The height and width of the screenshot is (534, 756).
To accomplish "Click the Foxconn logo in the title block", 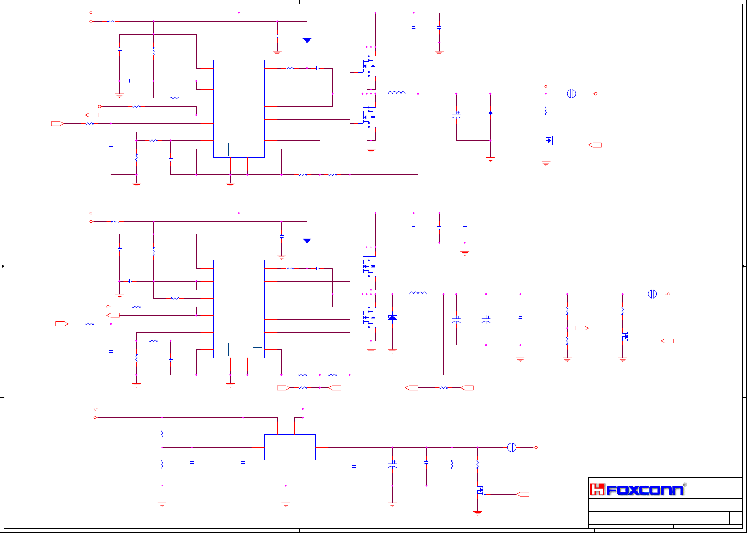I will point(637,489).
